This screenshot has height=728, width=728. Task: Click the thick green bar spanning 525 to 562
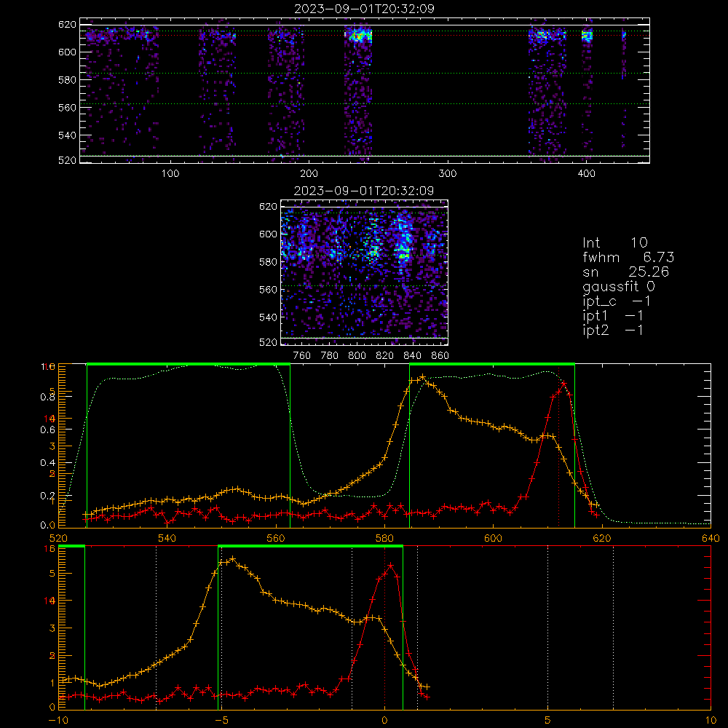pos(189,364)
